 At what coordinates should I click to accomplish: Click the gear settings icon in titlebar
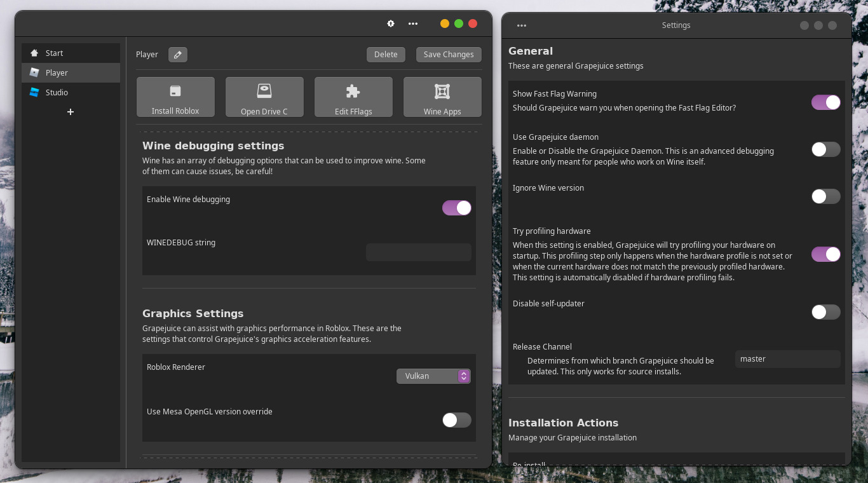click(x=391, y=24)
